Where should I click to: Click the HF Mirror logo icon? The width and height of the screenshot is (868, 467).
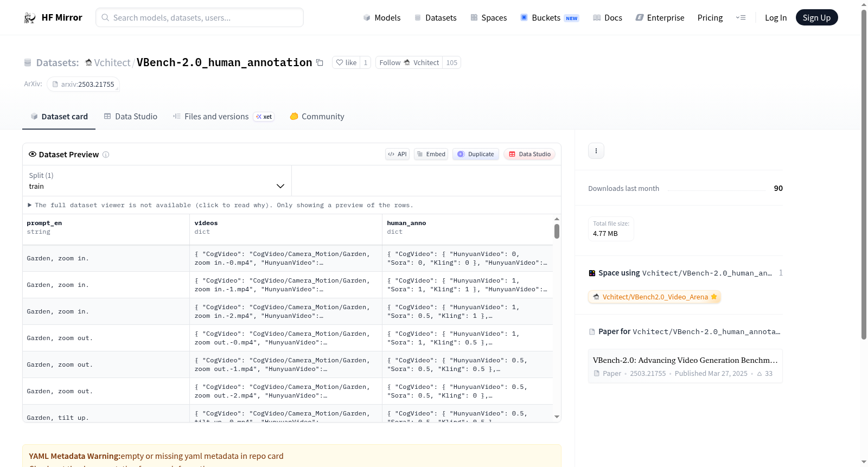pyautogui.click(x=30, y=18)
